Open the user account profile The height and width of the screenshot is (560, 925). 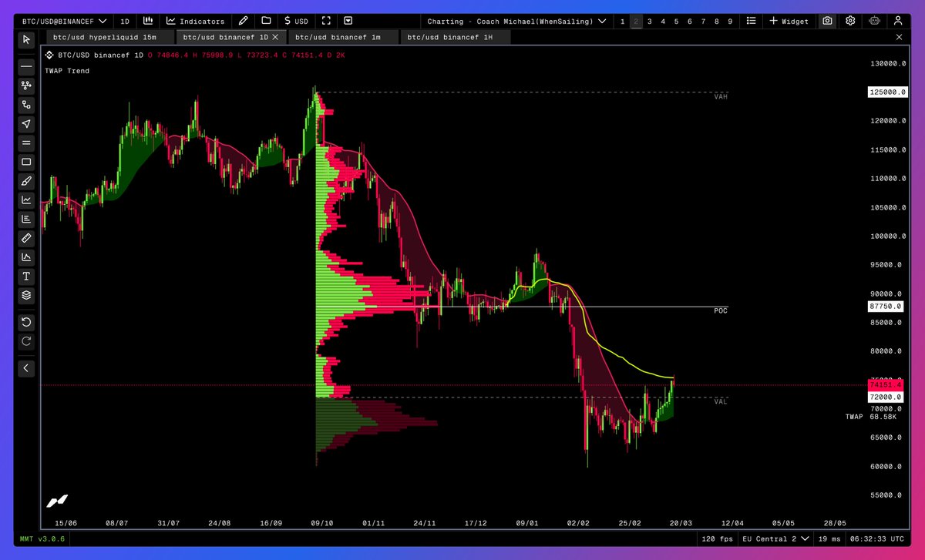[x=898, y=21]
